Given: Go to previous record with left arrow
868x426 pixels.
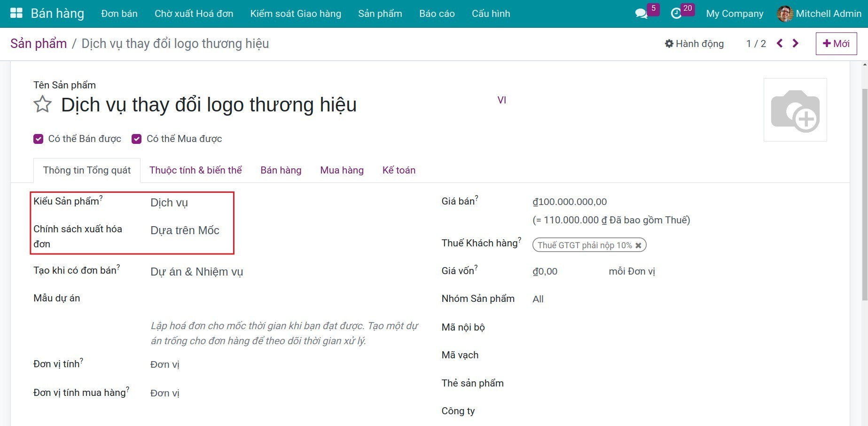Looking at the screenshot, I should coord(780,43).
